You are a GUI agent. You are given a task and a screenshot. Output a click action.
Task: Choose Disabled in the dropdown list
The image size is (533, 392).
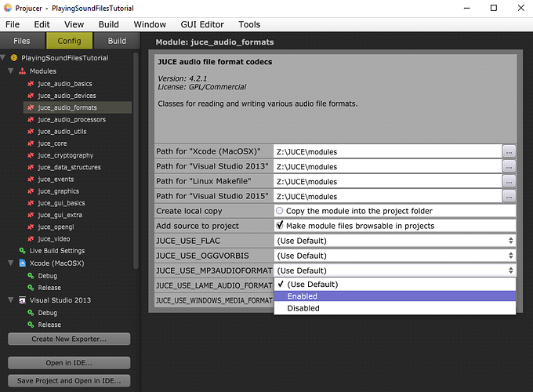coord(394,308)
